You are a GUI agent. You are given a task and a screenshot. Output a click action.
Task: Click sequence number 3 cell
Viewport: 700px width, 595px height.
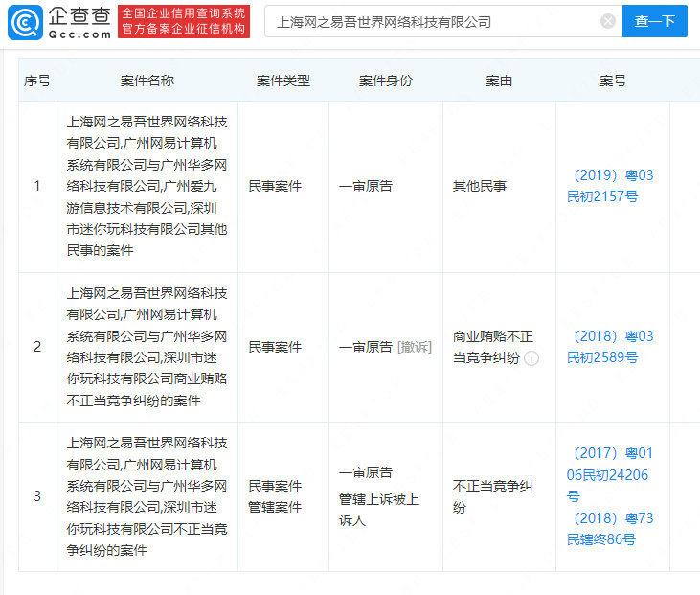coord(37,496)
